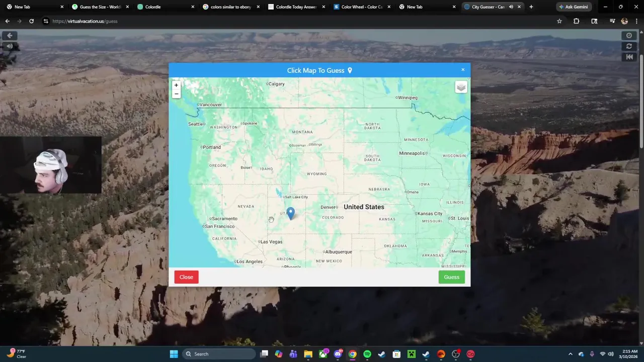
Task: Launch Copilot from the taskbar
Action: pyautogui.click(x=279, y=354)
